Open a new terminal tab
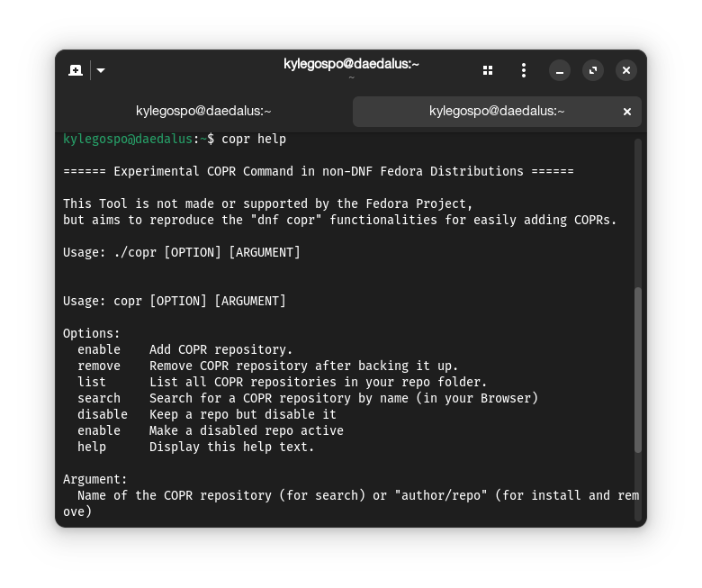 (76, 70)
